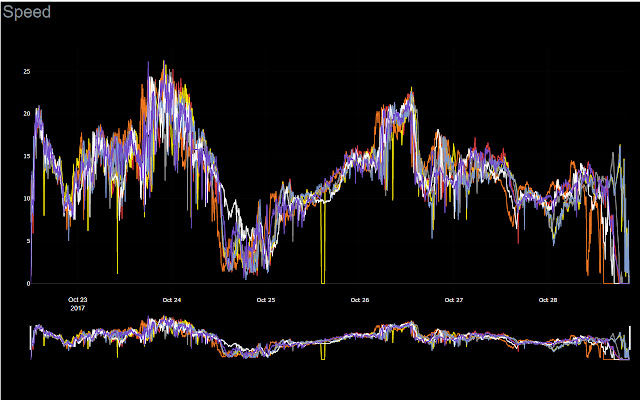Click the 10 y-axis tick label
The height and width of the screenshot is (400, 640).
(27, 199)
